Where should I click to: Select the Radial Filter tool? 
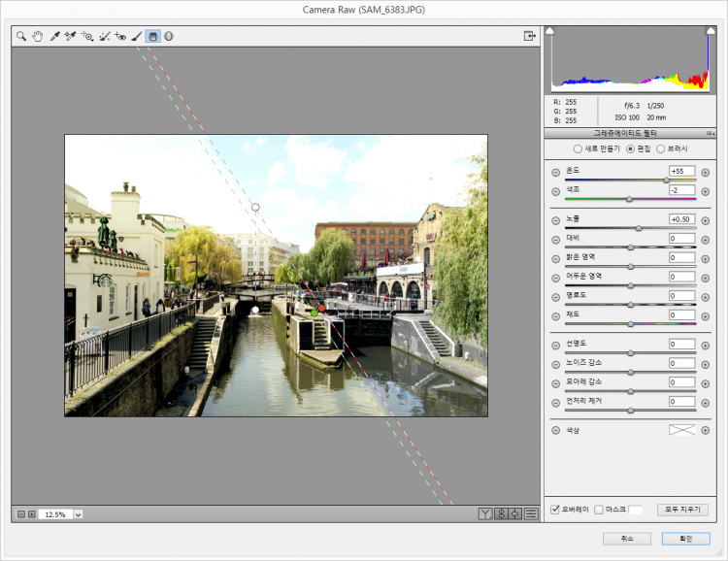169,36
